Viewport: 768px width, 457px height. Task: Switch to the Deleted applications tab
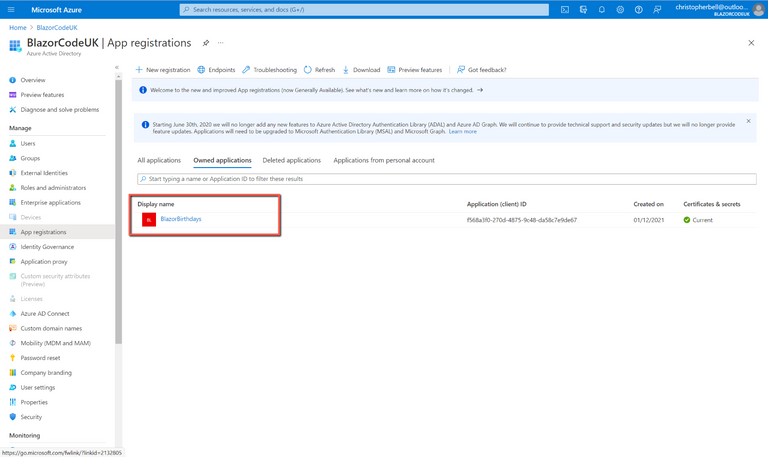pyautogui.click(x=291, y=160)
